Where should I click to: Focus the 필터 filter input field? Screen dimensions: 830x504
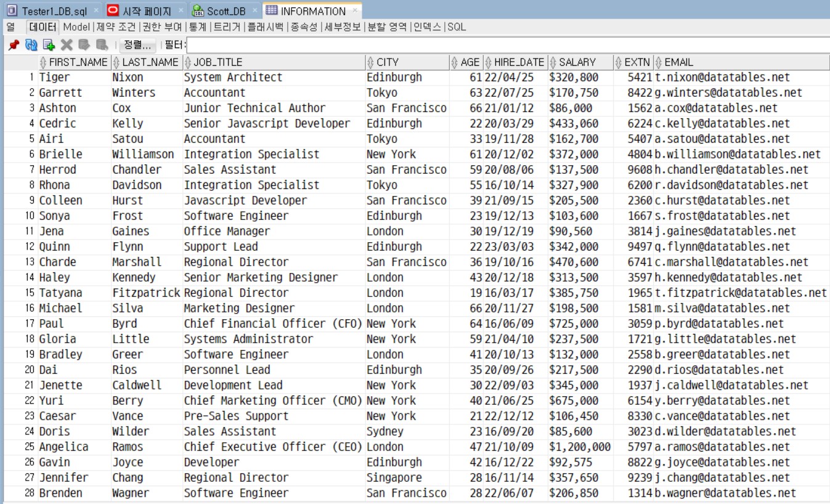(508, 45)
